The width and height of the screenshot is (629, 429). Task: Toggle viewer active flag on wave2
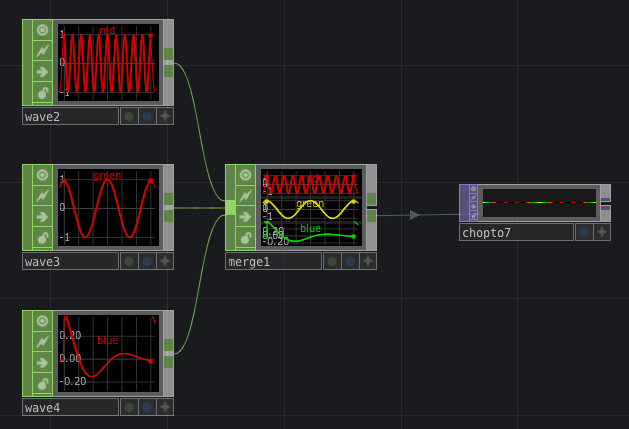coord(43,30)
